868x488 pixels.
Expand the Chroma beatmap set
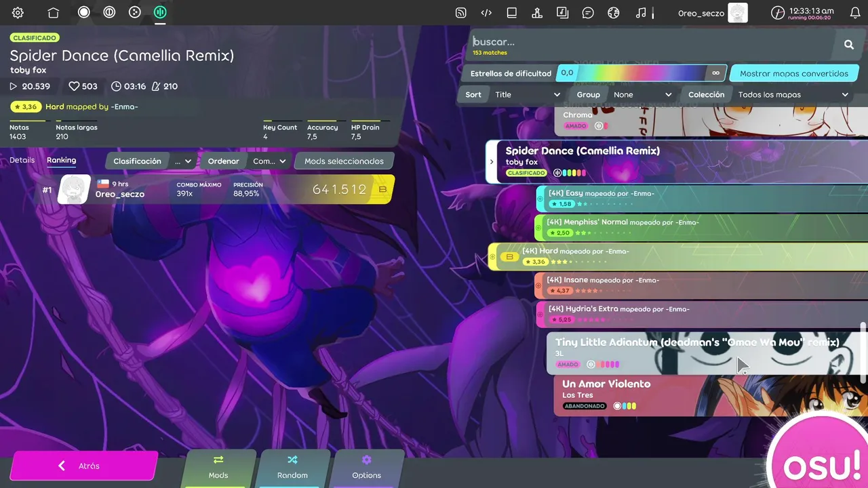click(x=711, y=122)
